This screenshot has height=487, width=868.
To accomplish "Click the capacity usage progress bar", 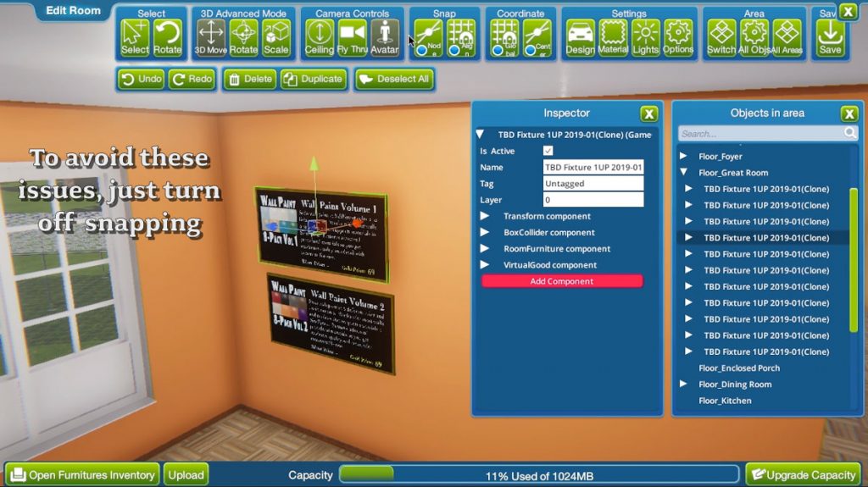I will (x=539, y=475).
